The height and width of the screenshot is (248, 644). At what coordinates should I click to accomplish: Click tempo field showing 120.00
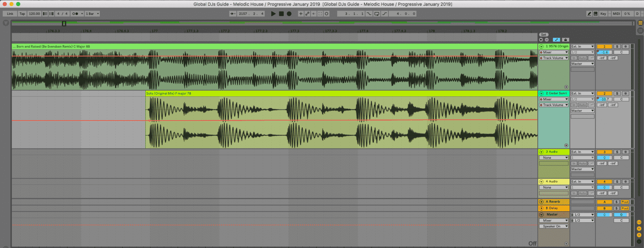pos(34,14)
